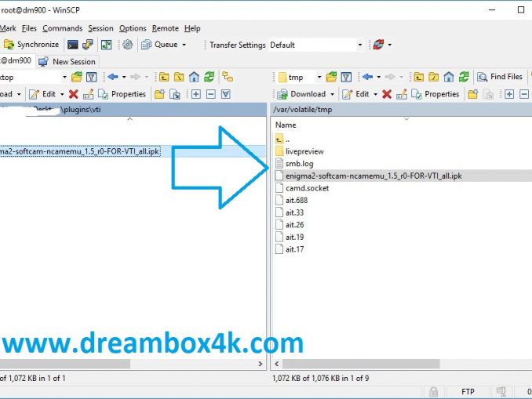Click remote open directory folder icon
The image size is (532, 399).
tap(331, 77)
